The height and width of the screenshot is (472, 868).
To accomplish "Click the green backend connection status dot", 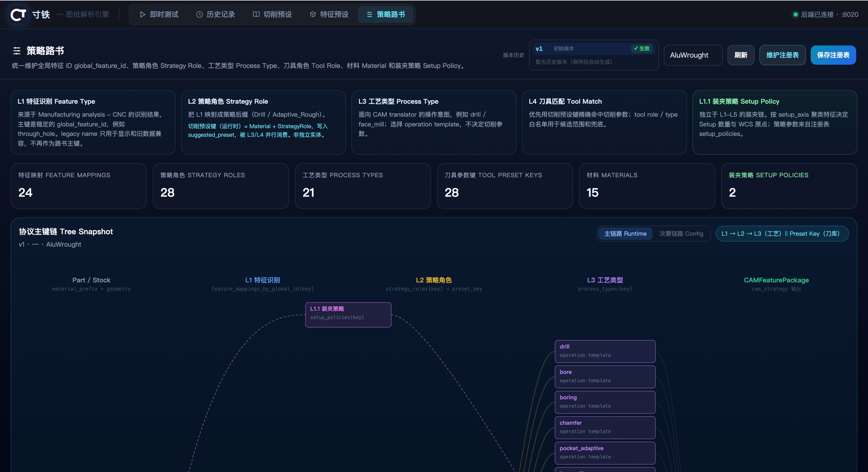I will tap(796, 14).
